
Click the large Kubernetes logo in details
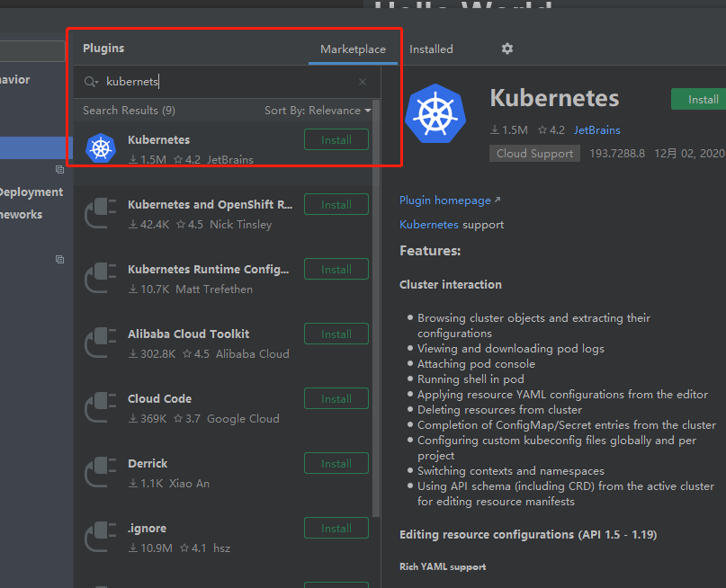tap(435, 113)
